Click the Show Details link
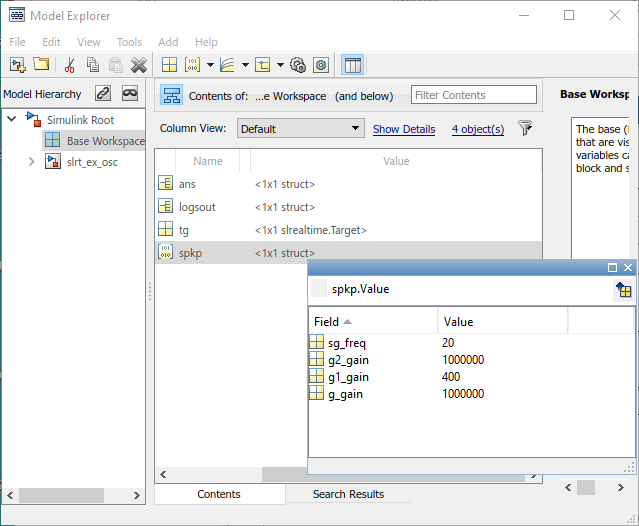This screenshot has height=526, width=639. 404,129
